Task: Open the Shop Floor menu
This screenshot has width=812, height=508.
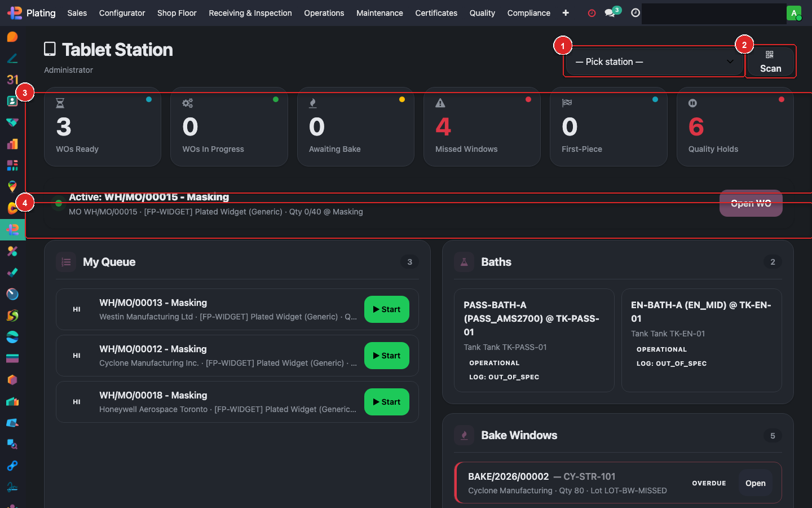Action: tap(176, 12)
